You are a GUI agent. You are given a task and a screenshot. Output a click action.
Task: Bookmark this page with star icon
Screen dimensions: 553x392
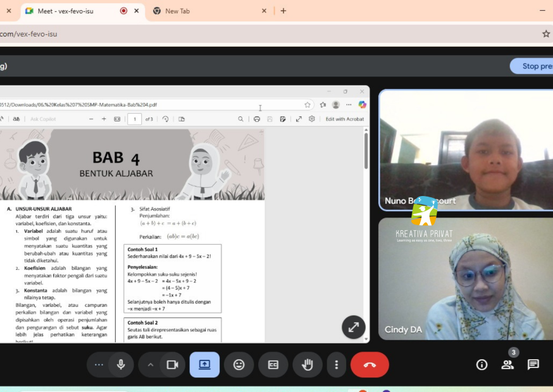tap(546, 34)
